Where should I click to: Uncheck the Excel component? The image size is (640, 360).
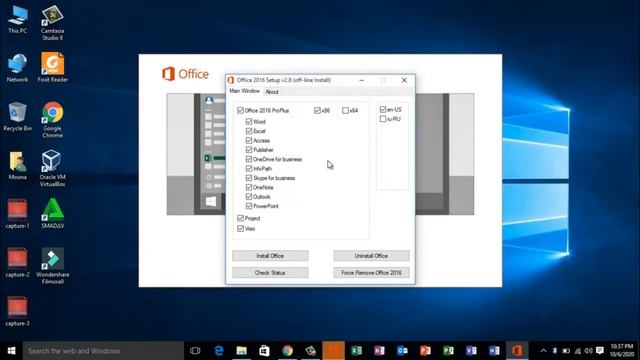249,131
